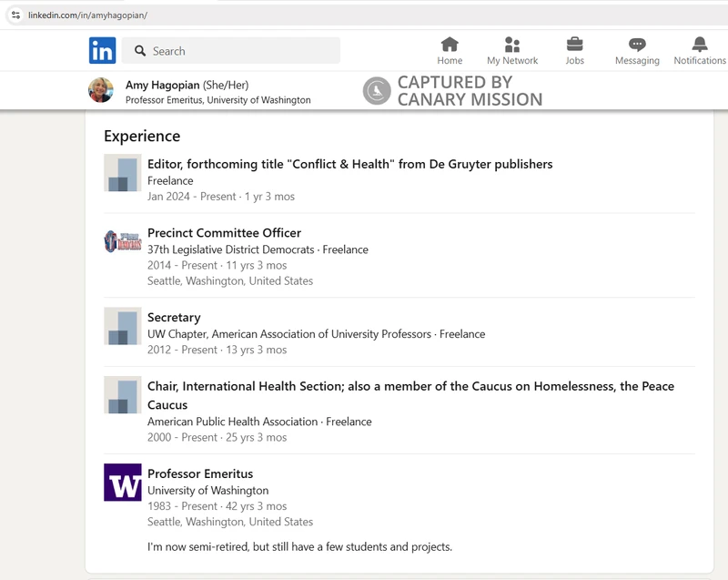This screenshot has height=580, width=728.
Task: Click Amy Hagopian's profile photo
Action: [x=101, y=90]
